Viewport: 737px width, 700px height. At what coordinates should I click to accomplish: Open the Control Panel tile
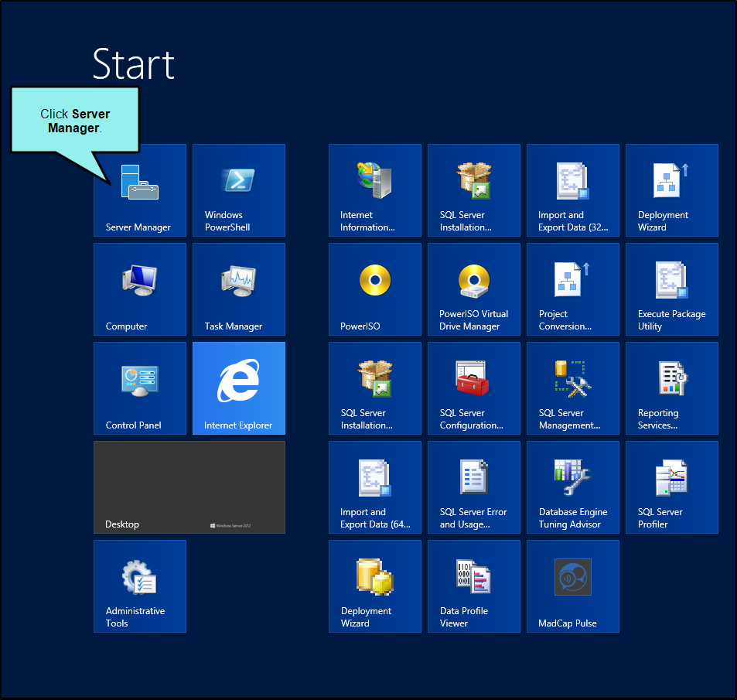point(140,388)
